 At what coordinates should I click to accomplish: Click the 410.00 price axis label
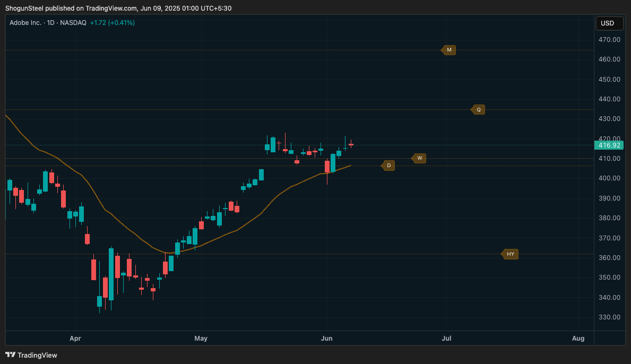click(x=609, y=159)
